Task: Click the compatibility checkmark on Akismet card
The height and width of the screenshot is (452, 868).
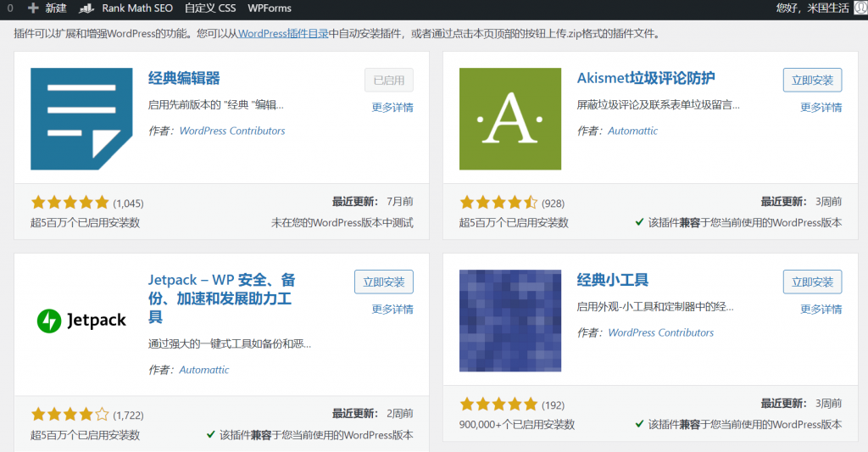Action: click(x=639, y=222)
